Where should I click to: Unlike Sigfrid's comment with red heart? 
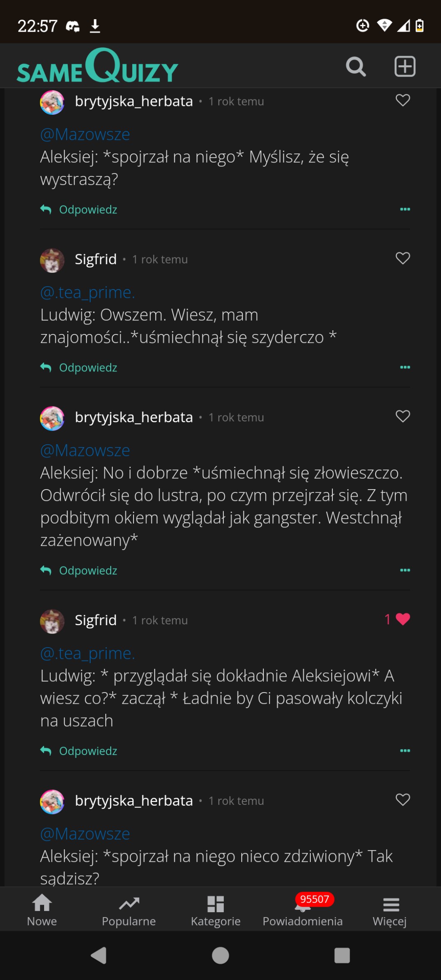[402, 619]
